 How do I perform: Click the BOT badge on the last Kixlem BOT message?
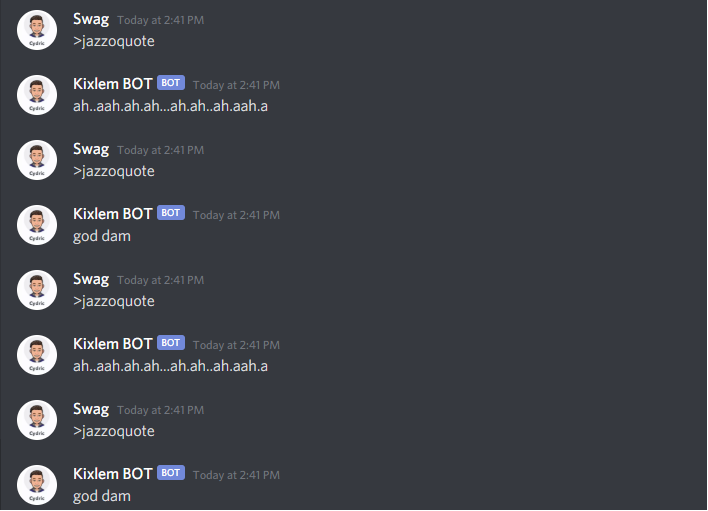click(x=171, y=473)
